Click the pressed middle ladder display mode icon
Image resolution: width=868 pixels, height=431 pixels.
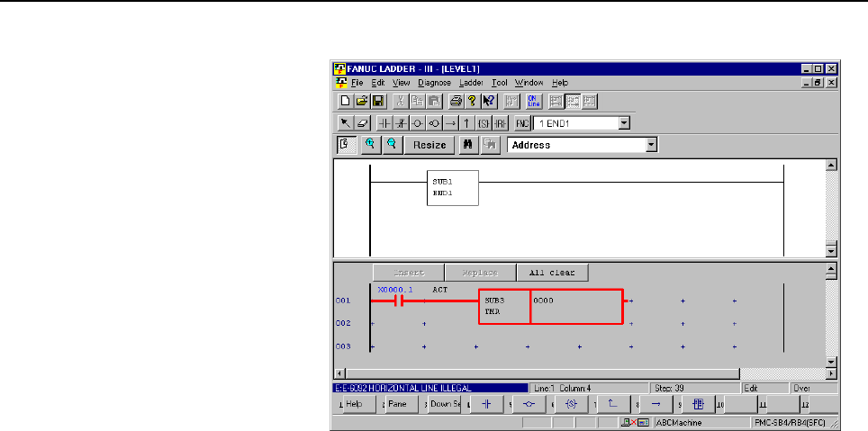(x=573, y=101)
